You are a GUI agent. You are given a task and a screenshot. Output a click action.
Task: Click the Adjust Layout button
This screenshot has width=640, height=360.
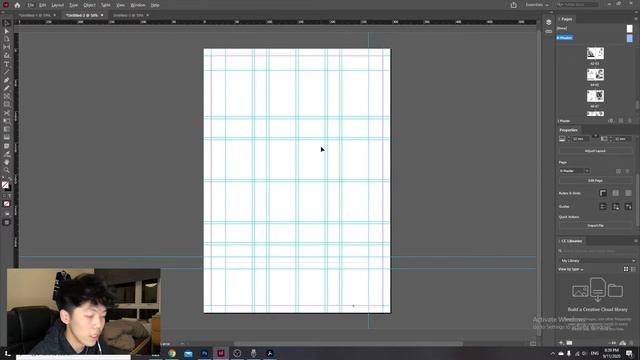pyautogui.click(x=595, y=151)
